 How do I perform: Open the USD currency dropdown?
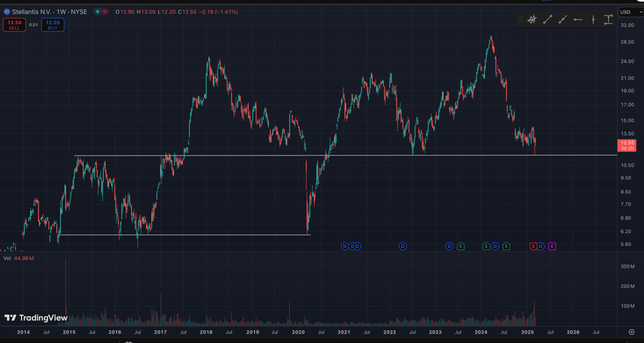pyautogui.click(x=630, y=12)
